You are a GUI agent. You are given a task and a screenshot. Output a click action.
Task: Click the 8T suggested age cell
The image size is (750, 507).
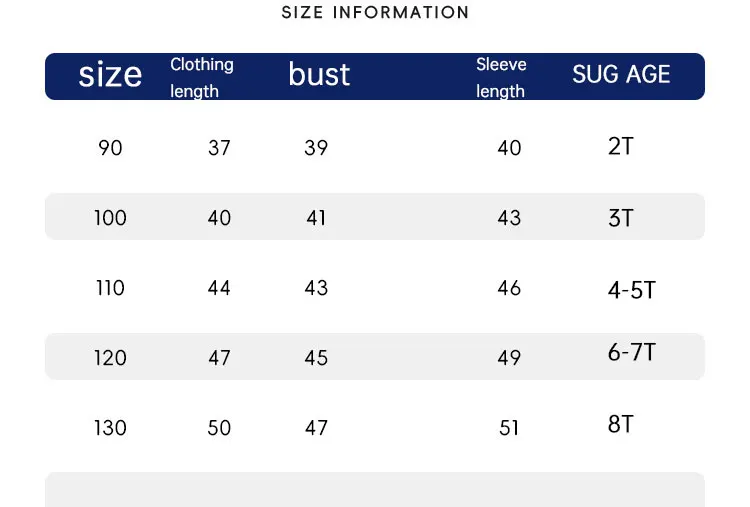[x=620, y=424]
